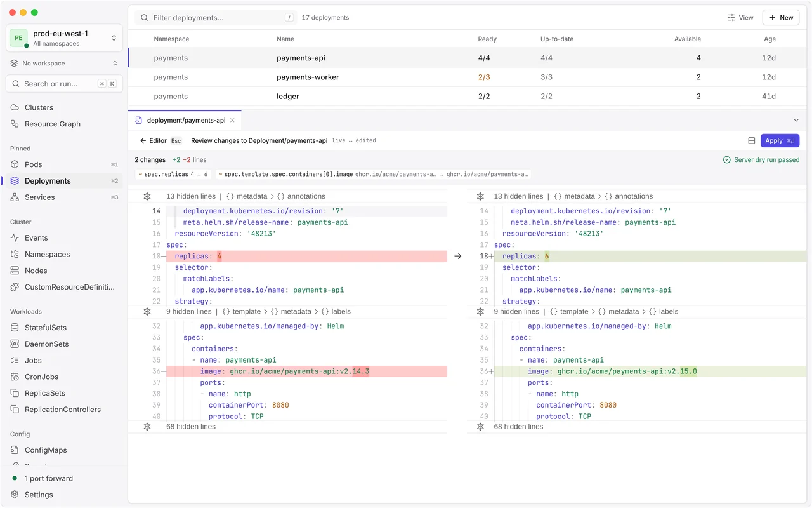Open Resource Graph icon in sidebar
The height and width of the screenshot is (508, 812).
pos(15,124)
